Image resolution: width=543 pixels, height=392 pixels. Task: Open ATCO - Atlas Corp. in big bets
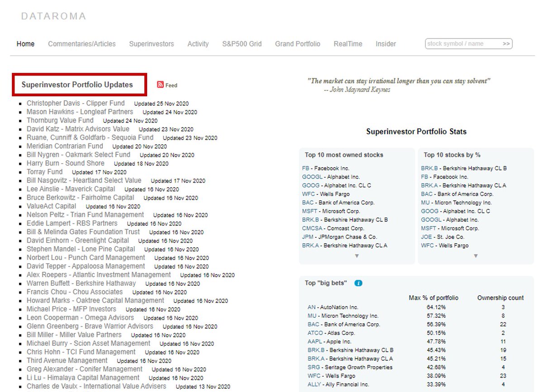(331, 333)
